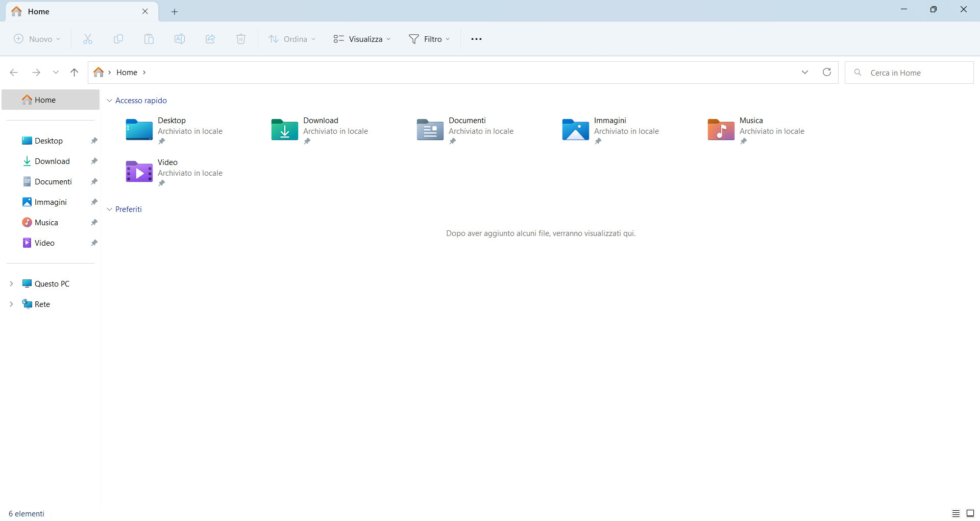980x521 pixels.
Task: Collapse the Accesso rapido section
Action: (109, 100)
